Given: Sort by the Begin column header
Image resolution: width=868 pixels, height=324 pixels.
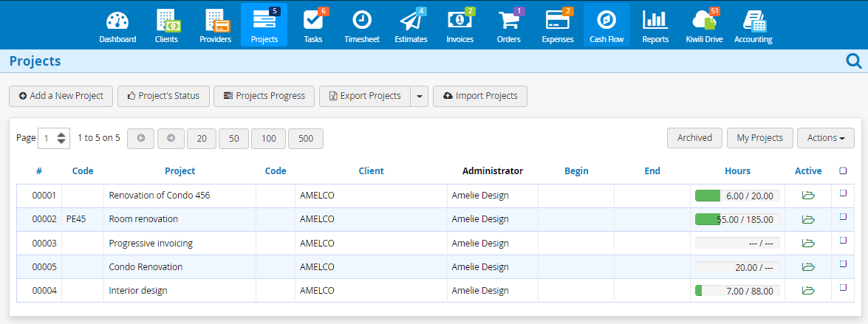Looking at the screenshot, I should coord(576,170).
